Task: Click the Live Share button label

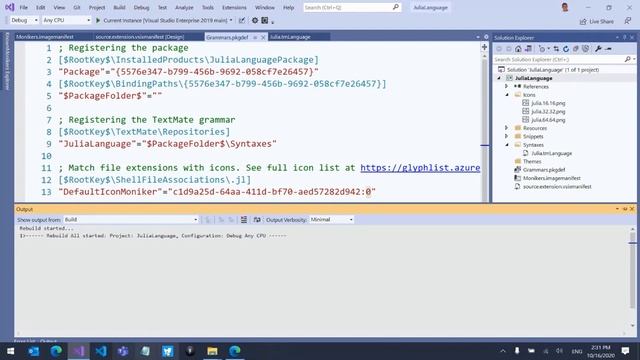Action: [x=601, y=21]
